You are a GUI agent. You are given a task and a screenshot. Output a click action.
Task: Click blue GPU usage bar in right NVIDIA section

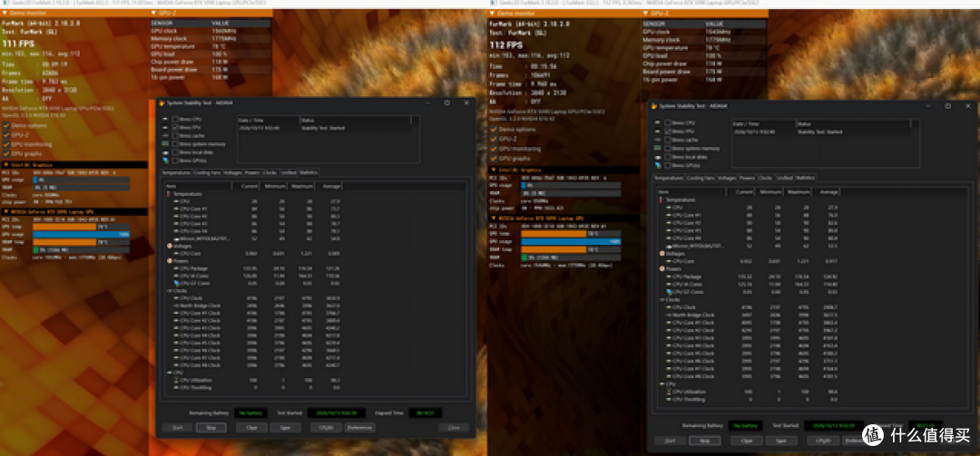pos(572,241)
